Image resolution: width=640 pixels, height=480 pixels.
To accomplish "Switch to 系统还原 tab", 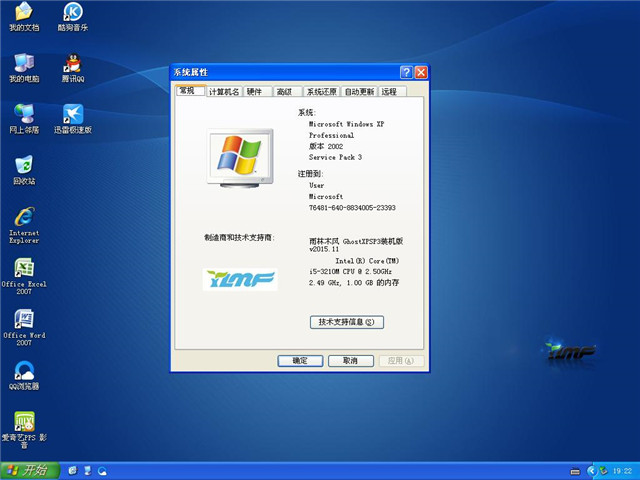I will (x=321, y=91).
